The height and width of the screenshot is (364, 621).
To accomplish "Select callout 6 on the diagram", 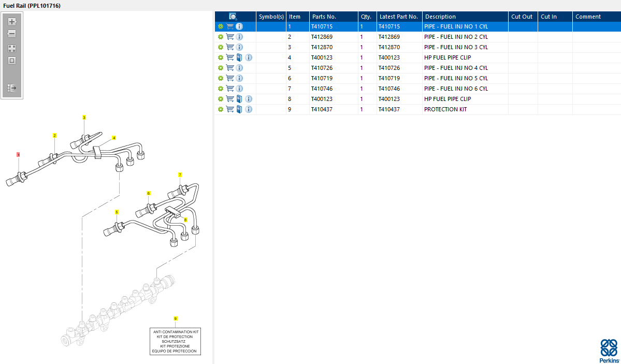I will coord(149,193).
